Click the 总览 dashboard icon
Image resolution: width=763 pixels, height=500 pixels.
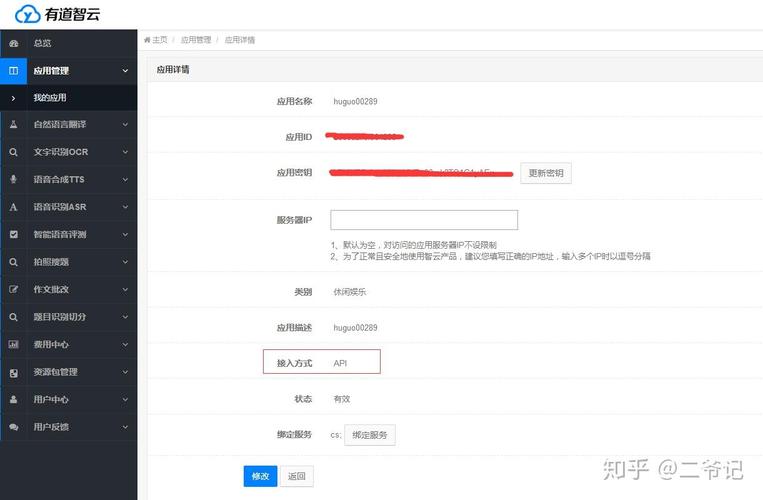click(14, 43)
